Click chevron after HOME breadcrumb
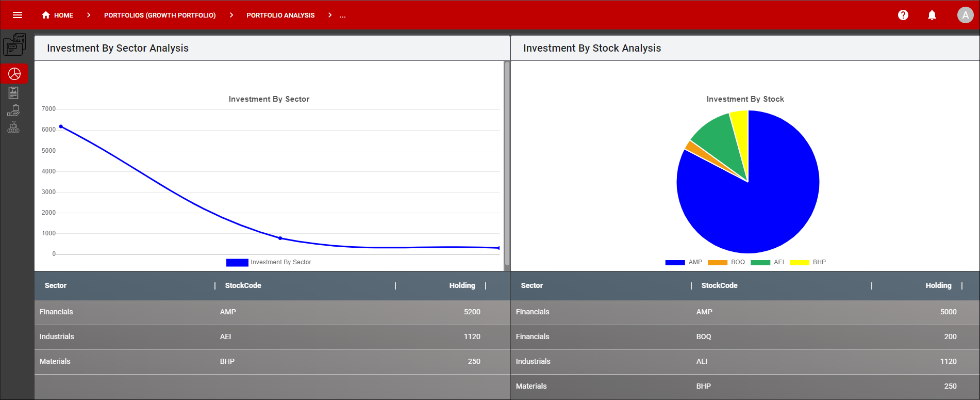980x400 pixels. [x=89, y=15]
